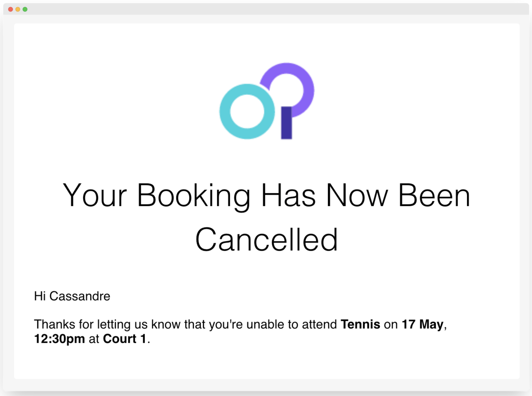Close the window with the red button
Image resolution: width=532 pixels, height=396 pixels.
(x=10, y=9)
